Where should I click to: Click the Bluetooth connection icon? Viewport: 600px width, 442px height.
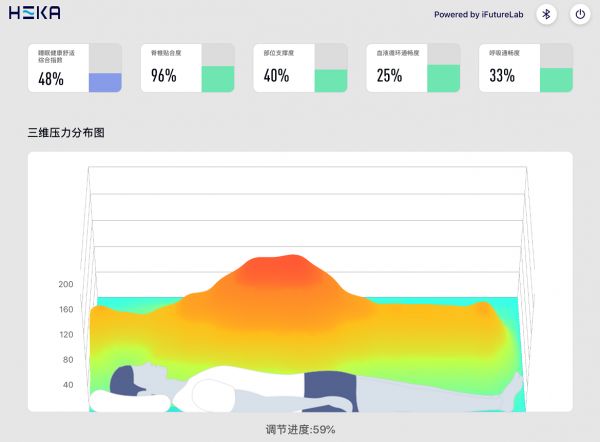click(546, 14)
